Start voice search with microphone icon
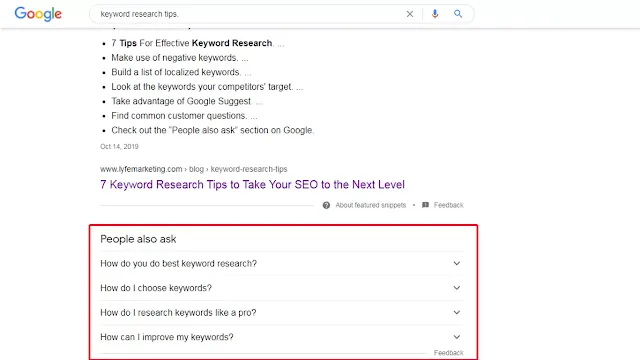This screenshot has width=640, height=360. pyautogui.click(x=435, y=14)
